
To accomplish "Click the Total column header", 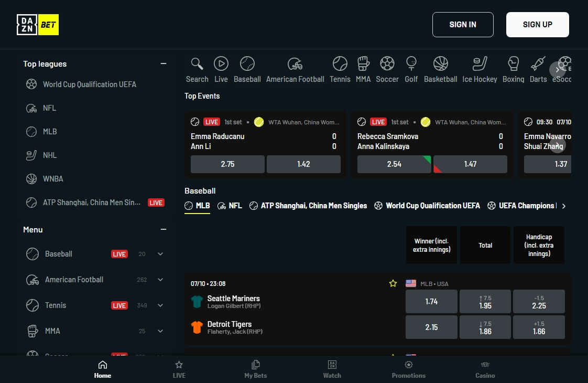I will [x=485, y=245].
